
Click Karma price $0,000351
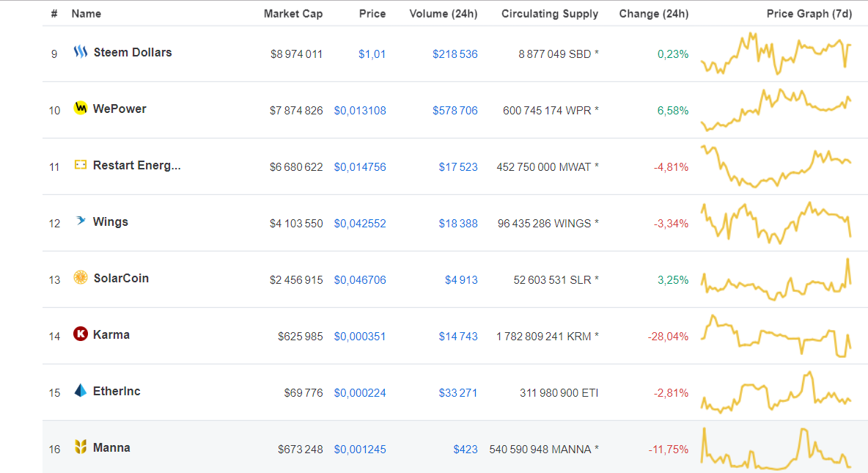(360, 337)
